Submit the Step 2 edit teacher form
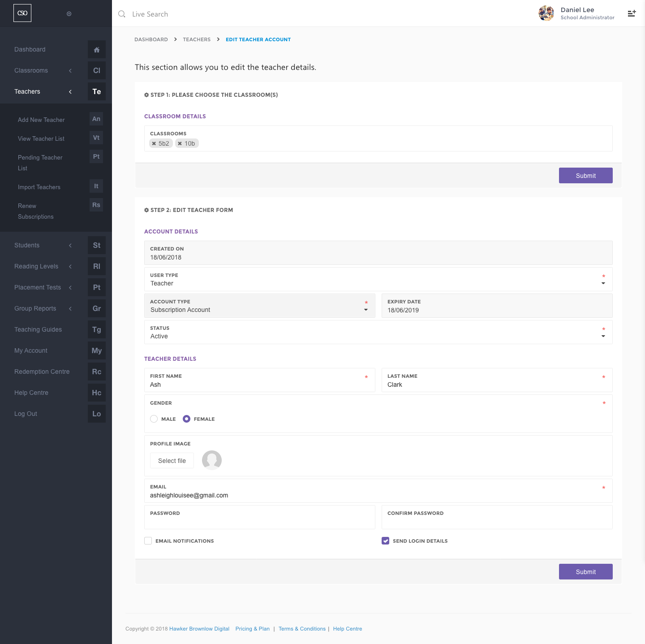Screen dimensions: 645x644 point(585,572)
